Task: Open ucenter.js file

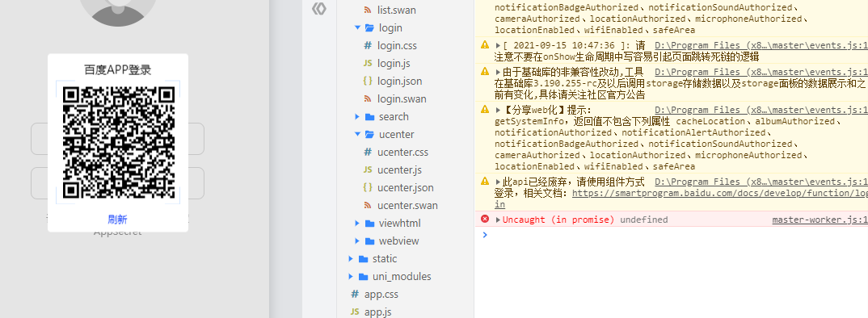Action: pyautogui.click(x=400, y=169)
